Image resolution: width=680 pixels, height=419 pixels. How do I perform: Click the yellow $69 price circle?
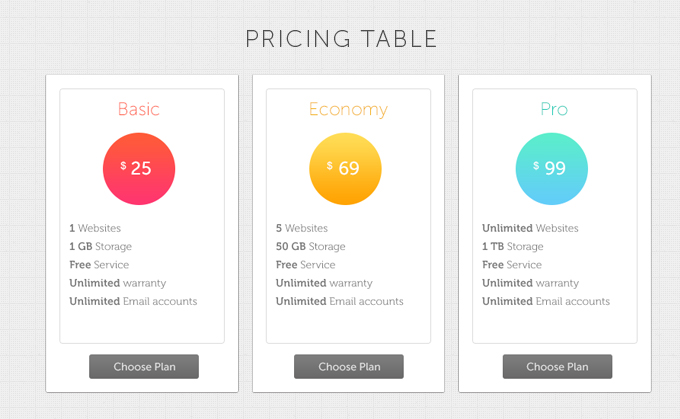point(345,169)
